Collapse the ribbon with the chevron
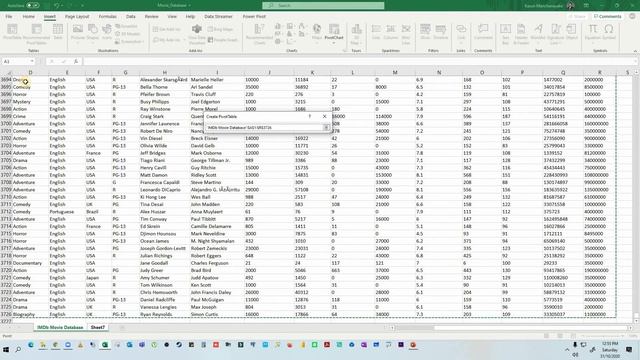 [x=635, y=51]
